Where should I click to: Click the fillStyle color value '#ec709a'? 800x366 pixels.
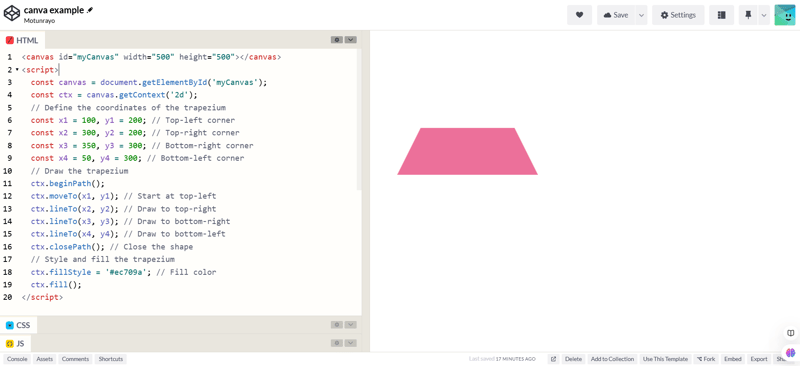[x=128, y=272]
